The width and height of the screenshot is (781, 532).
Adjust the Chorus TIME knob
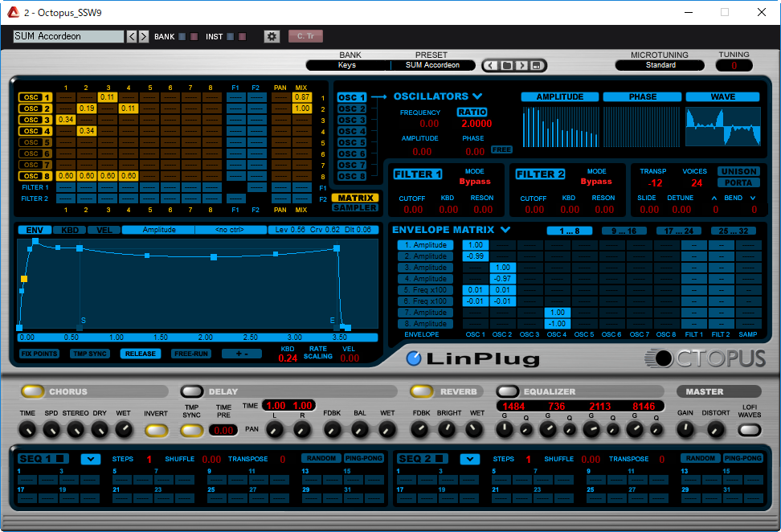(27, 430)
